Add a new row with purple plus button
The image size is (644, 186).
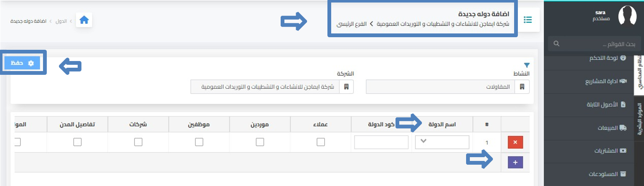(515, 163)
